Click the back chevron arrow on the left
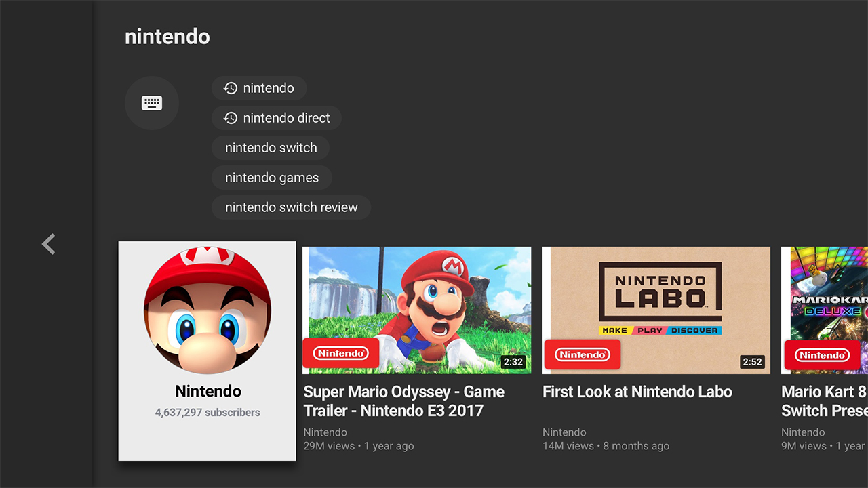Screen dimensions: 868x488 pos(48,244)
